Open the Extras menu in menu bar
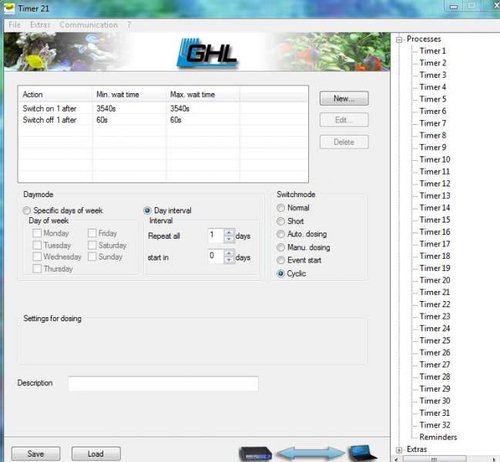Image resolution: width=500 pixels, height=462 pixels. (x=40, y=25)
